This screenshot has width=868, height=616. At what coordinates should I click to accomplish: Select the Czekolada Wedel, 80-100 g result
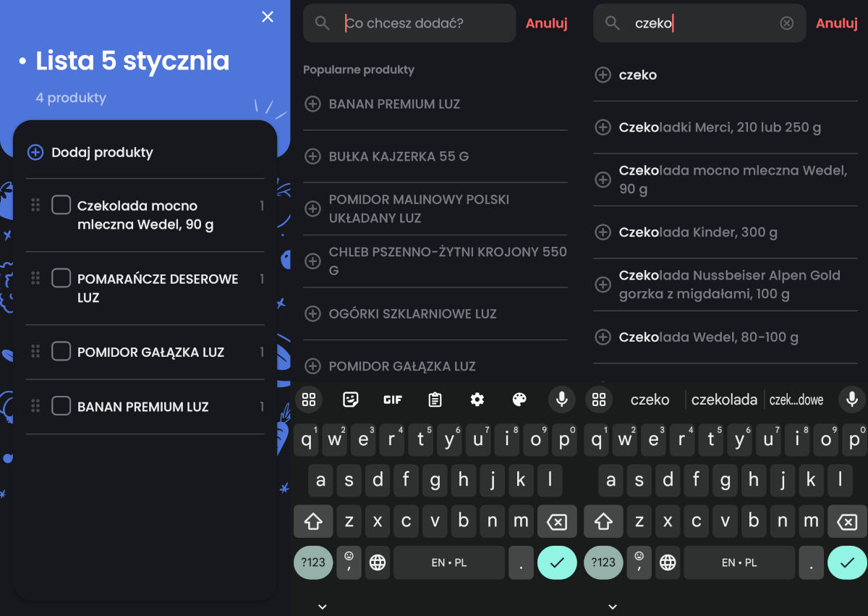point(708,337)
